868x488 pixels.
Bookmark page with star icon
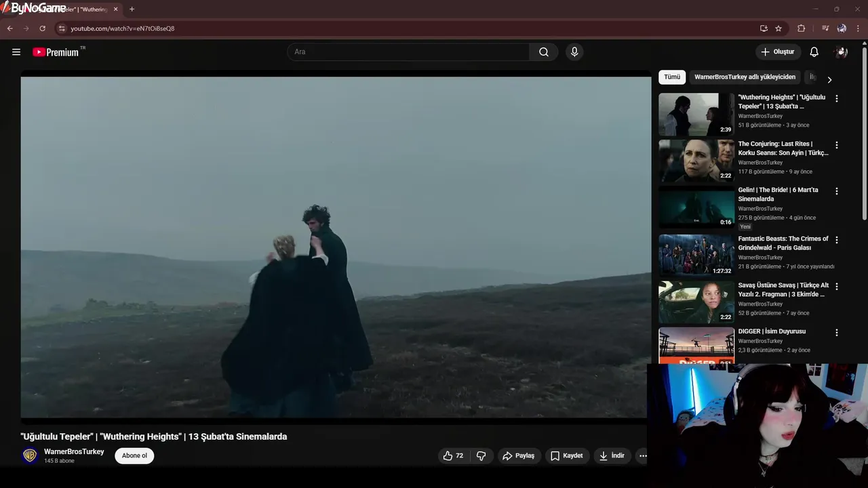click(778, 28)
